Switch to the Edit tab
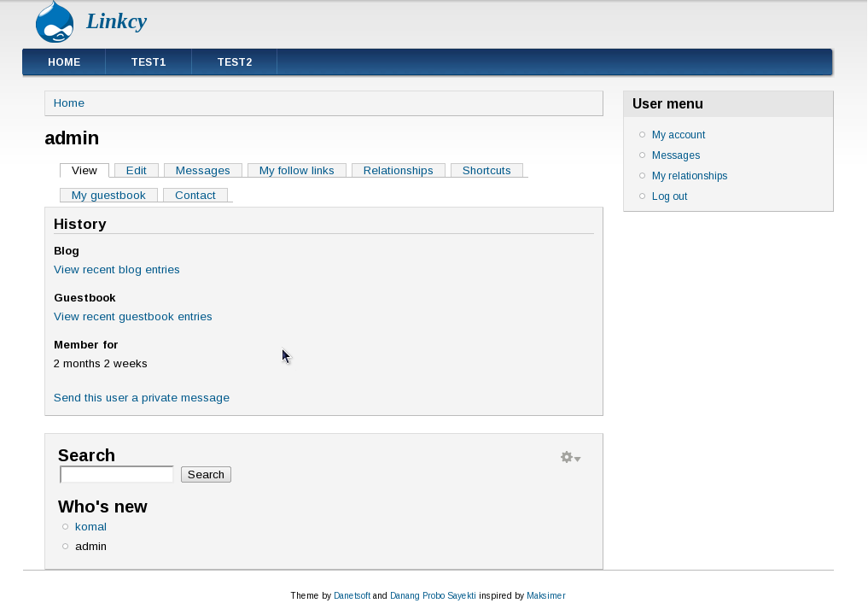868x609 pixels. click(137, 170)
